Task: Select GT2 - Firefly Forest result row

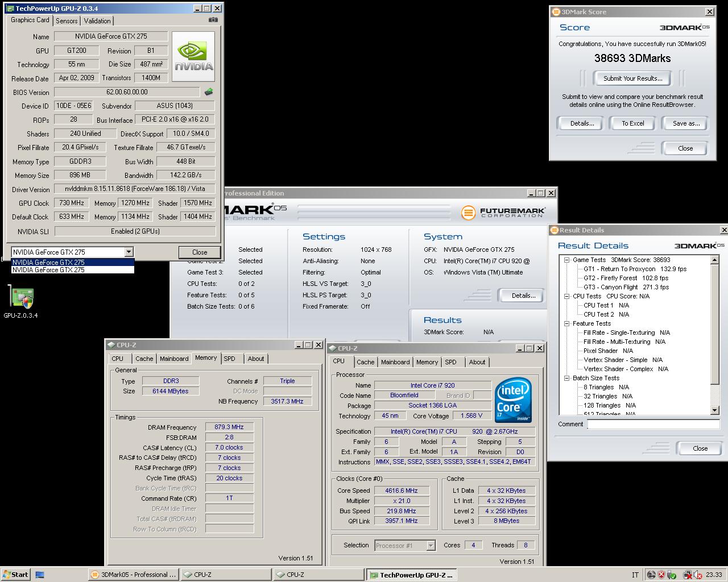Action: pos(626,278)
